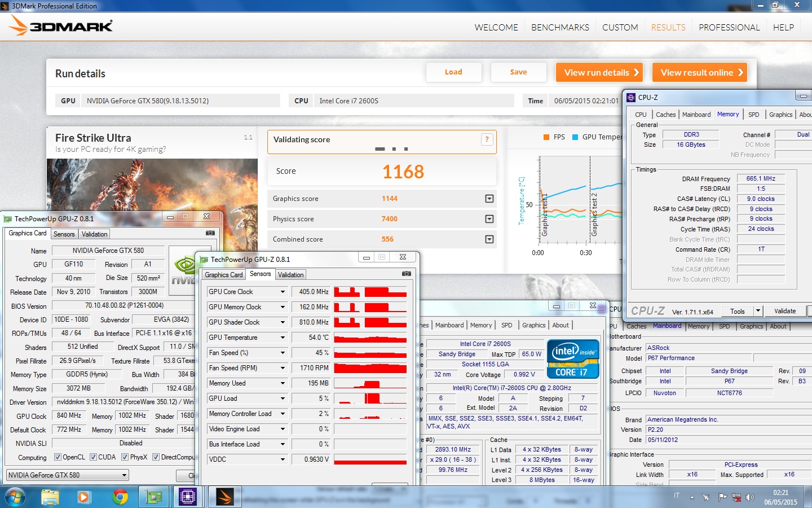Go to the BENCHMARKS tab in 3DMark
This screenshot has width=812, height=508.
pos(560,27)
